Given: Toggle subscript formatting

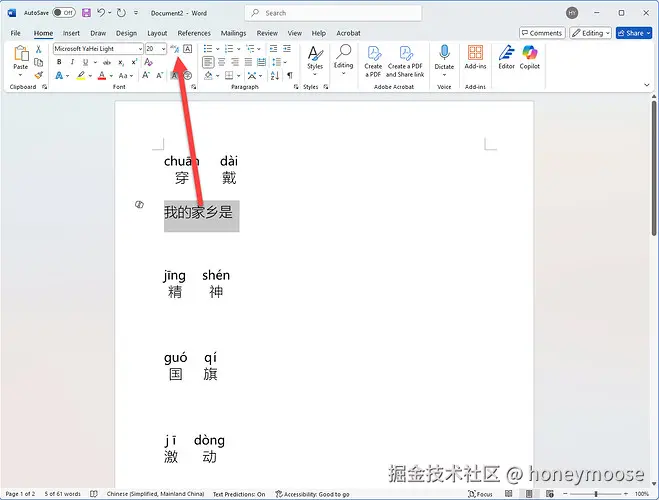Looking at the screenshot, I should pos(121,62).
